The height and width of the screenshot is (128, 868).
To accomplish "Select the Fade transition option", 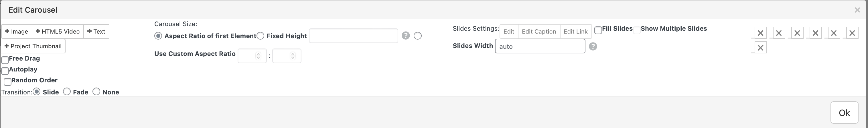I will point(67,92).
